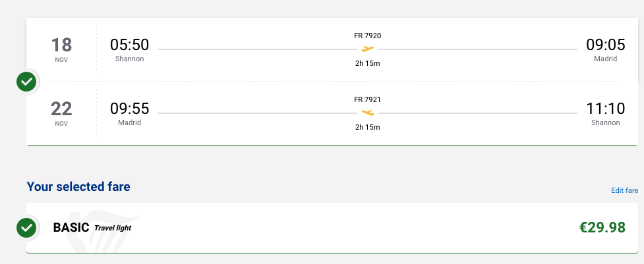Select the 22 Nov return date
Image resolution: width=644 pixels, height=264 pixels.
click(x=61, y=113)
